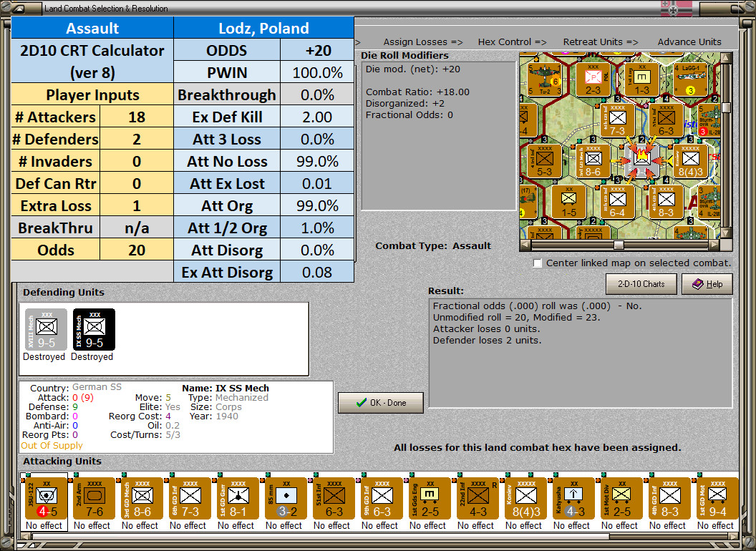Select the 2nd Arm 7-6 attacking unit

click(94, 499)
